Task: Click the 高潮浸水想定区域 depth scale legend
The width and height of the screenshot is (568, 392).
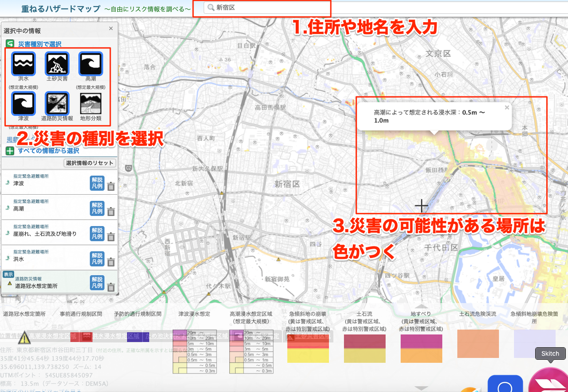Action: pyautogui.click(x=251, y=352)
